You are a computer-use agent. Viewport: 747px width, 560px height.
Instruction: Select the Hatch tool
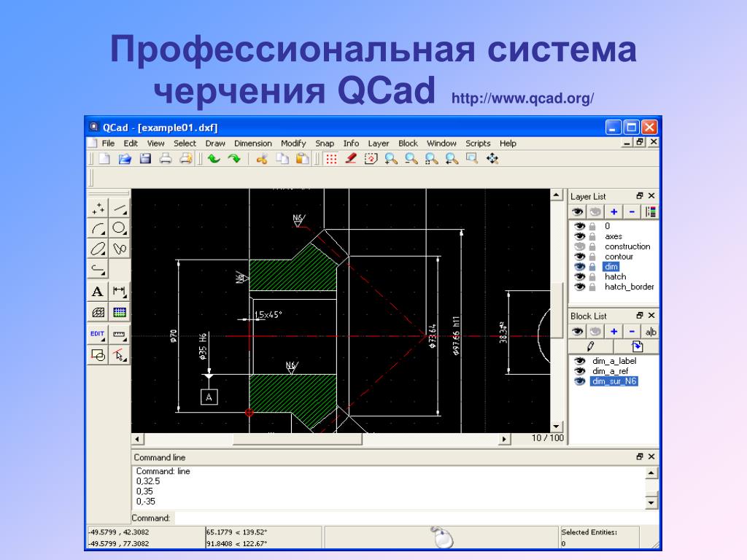pos(98,312)
